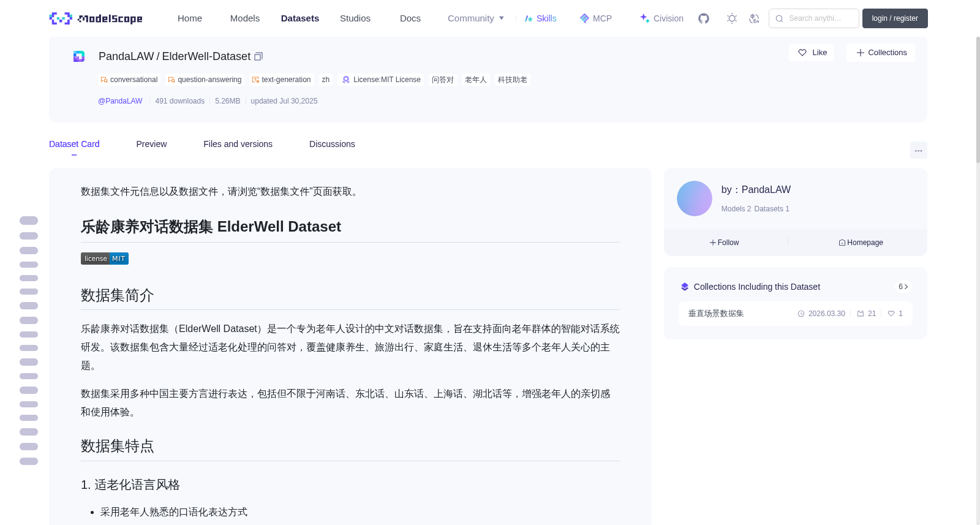Select the Dataset Card tab
Screen dimensions: 980x525
74,144
